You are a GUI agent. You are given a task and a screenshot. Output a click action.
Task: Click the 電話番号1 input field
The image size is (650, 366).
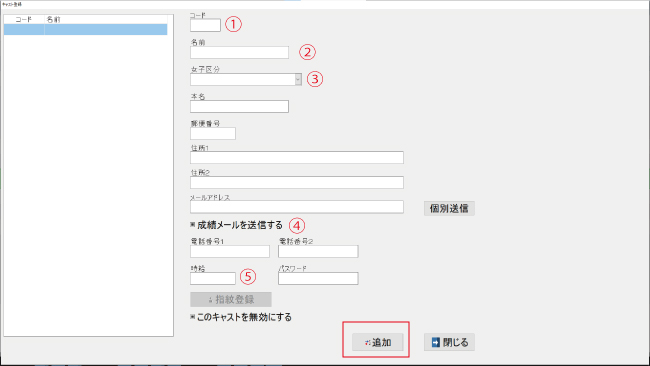point(230,251)
